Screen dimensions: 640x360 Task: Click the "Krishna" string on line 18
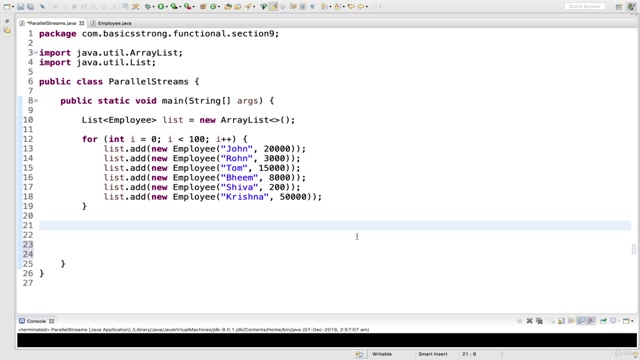[245, 197]
